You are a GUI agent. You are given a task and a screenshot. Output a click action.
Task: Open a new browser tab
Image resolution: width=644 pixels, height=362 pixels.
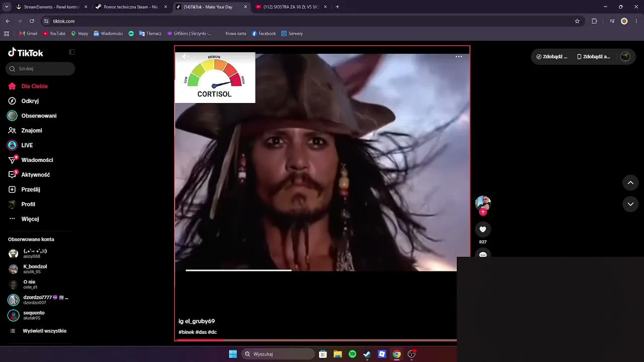(x=337, y=7)
